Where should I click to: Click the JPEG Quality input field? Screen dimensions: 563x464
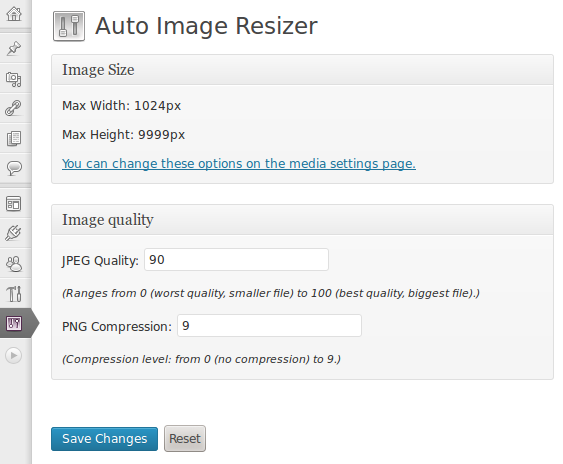point(236,260)
